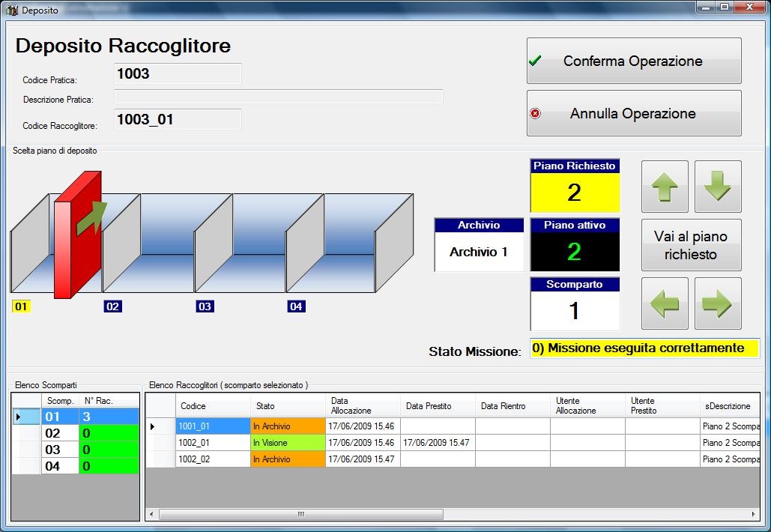Click the Piano attivo black value box

(574, 251)
